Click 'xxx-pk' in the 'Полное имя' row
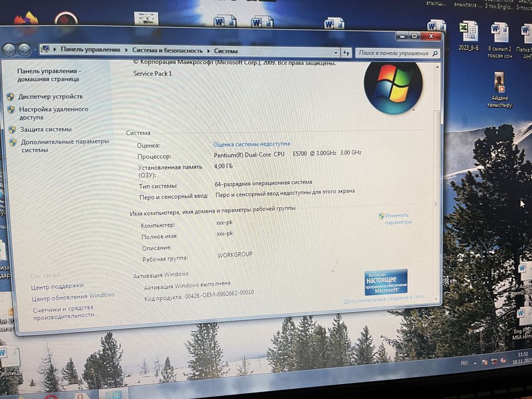The width and height of the screenshot is (532, 399). 225,234
